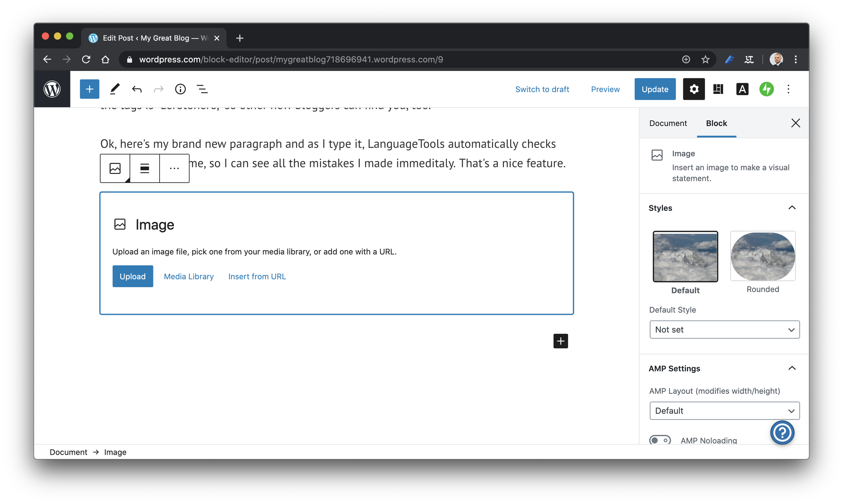Select the Edit Post browser tab

pos(153,38)
